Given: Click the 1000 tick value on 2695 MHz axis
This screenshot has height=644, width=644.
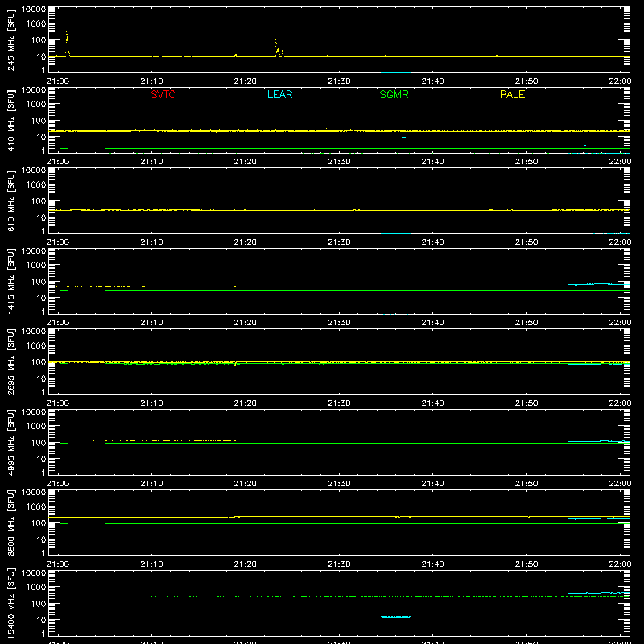Looking at the screenshot, I should point(36,346).
